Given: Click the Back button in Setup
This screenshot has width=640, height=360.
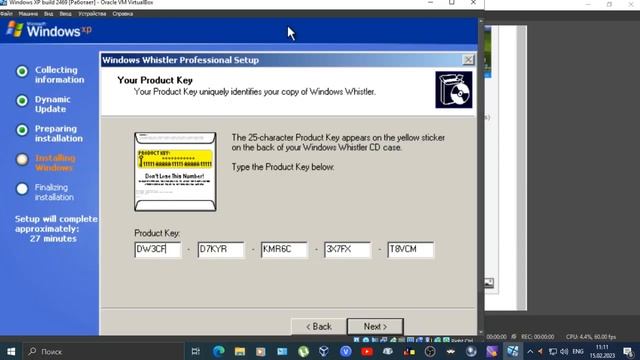Looking at the screenshot, I should (319, 327).
